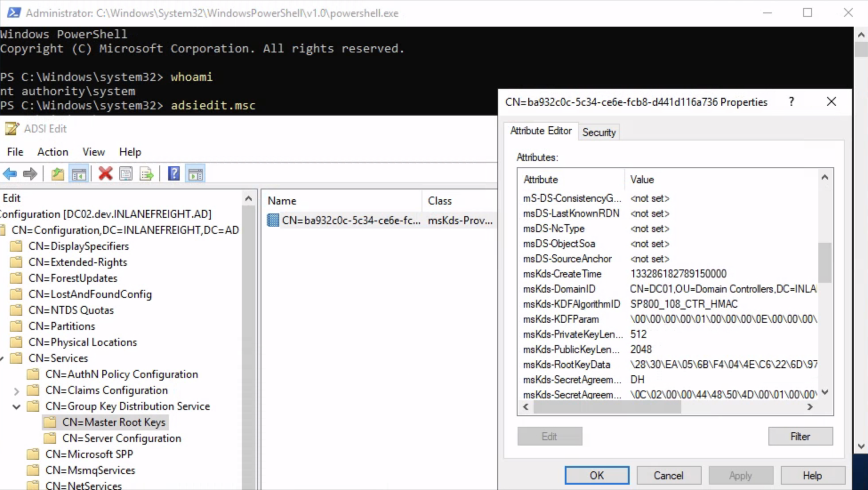Switch to the Security tab

tap(599, 132)
